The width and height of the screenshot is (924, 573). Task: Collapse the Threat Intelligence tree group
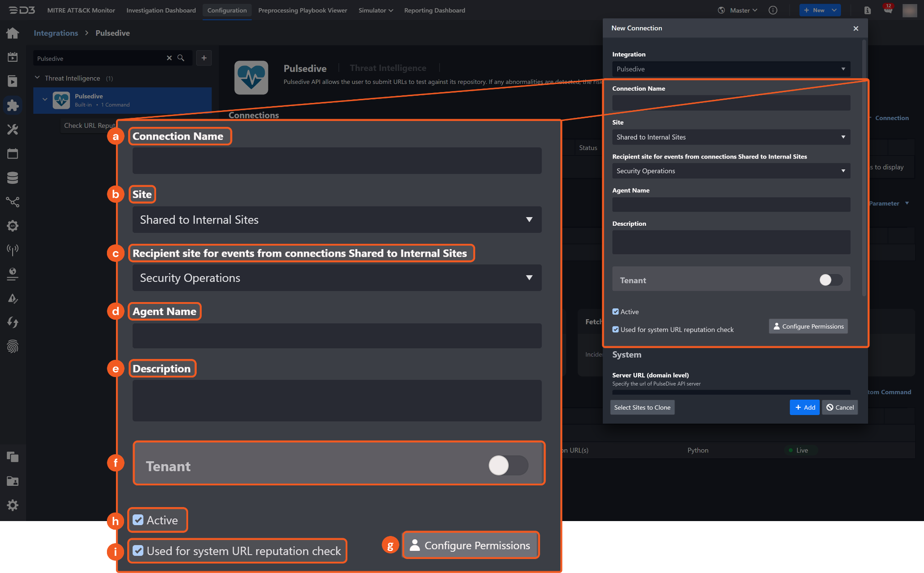pos(37,78)
